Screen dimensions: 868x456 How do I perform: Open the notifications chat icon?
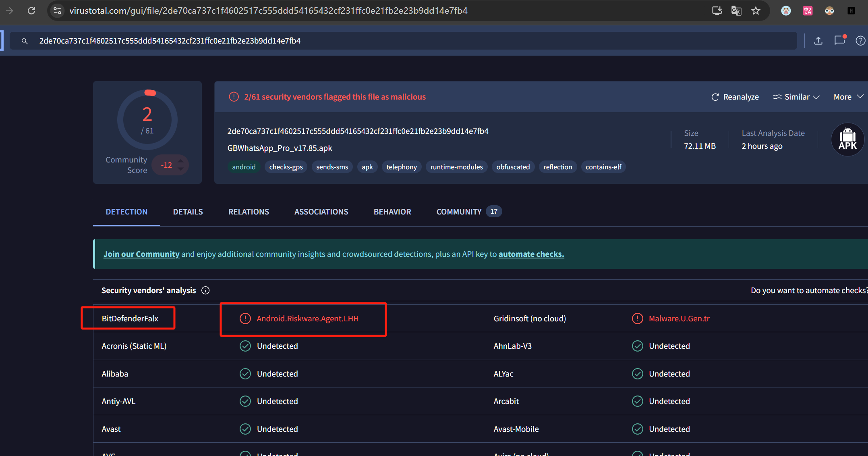click(839, 40)
